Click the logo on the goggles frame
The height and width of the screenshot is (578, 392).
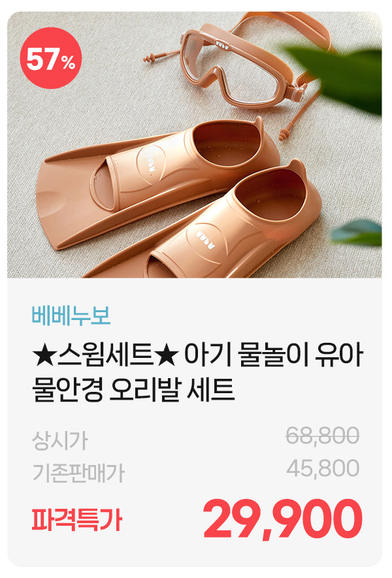pos(222,44)
